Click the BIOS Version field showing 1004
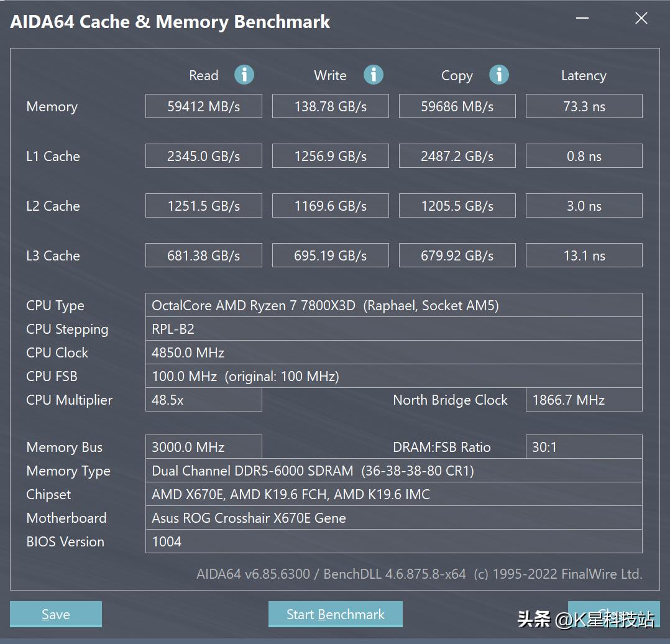The height and width of the screenshot is (644, 670). coord(393,541)
